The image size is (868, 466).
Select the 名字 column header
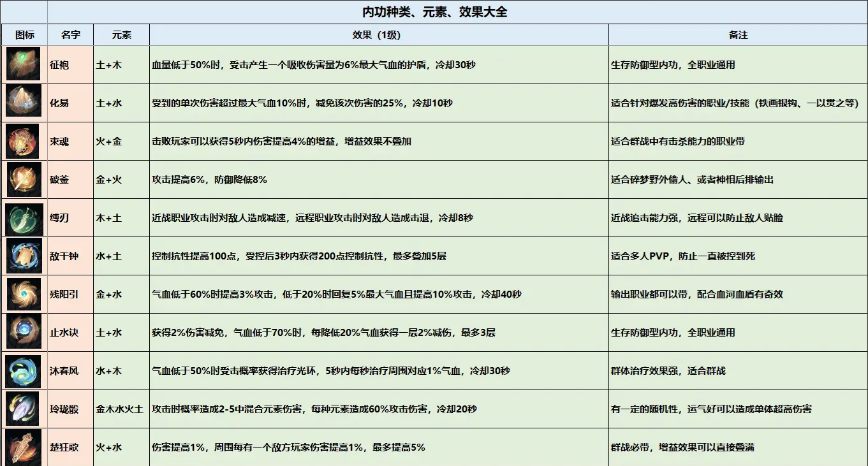[x=70, y=35]
